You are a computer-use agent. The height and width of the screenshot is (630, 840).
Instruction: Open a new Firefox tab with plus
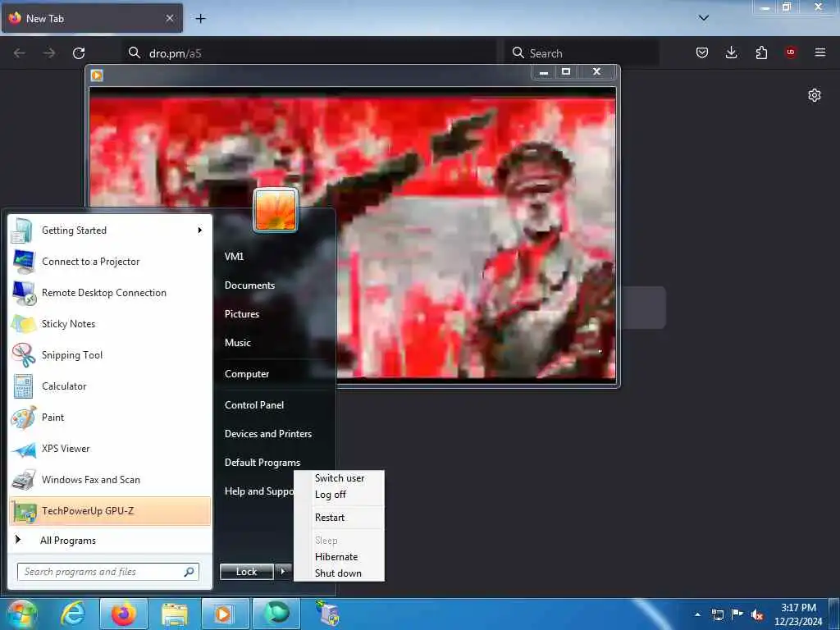coord(200,19)
